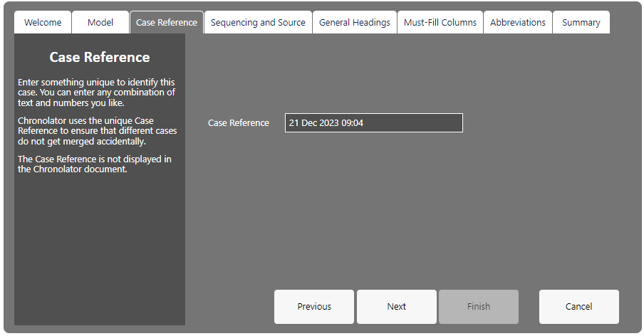Open the General Headings tab

click(x=355, y=22)
